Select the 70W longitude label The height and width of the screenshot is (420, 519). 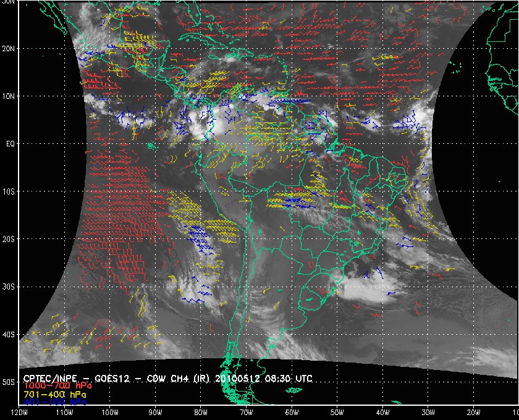click(x=247, y=413)
